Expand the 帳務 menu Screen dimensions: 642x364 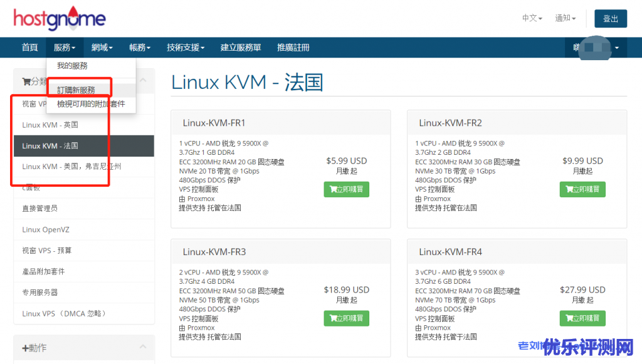(x=140, y=48)
